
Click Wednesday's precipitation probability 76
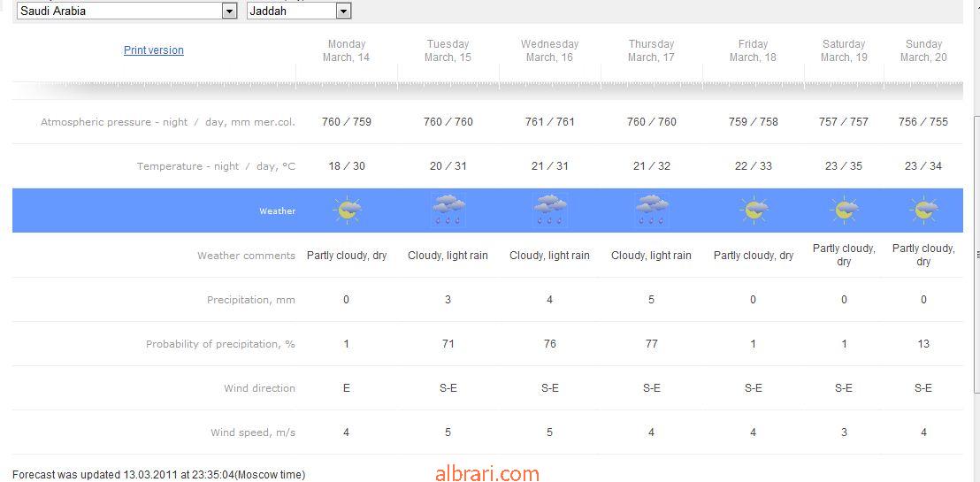[549, 344]
